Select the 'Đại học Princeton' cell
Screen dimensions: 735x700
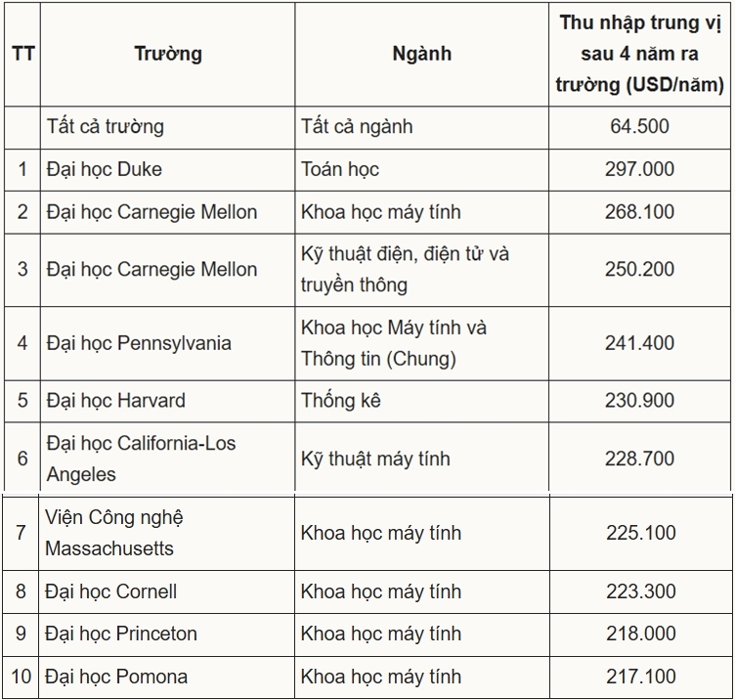(166, 634)
